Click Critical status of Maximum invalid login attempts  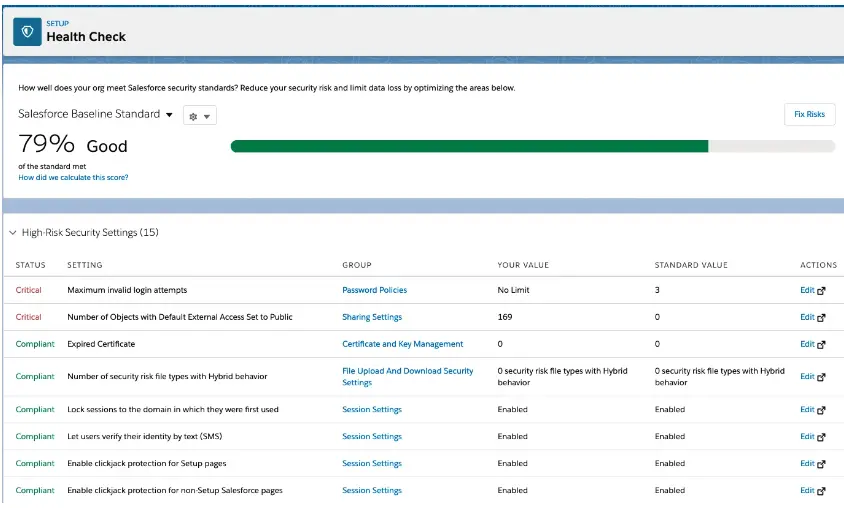click(29, 290)
